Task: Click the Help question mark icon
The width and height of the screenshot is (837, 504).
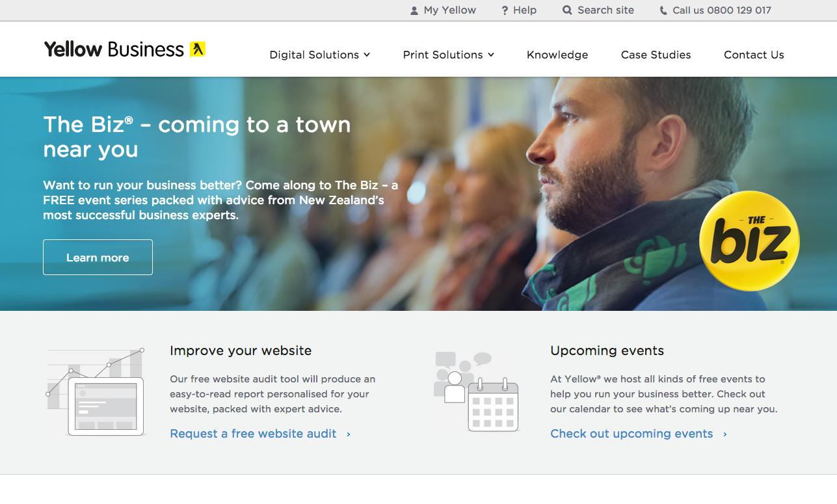Action: [505, 10]
